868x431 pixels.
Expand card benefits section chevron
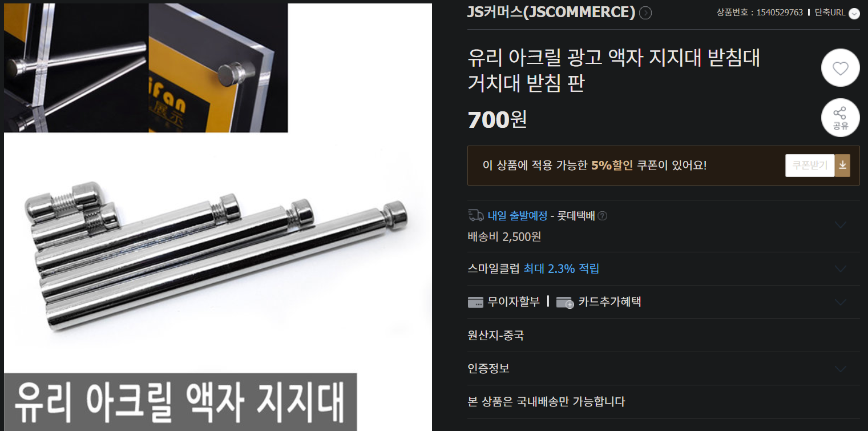[x=840, y=302]
